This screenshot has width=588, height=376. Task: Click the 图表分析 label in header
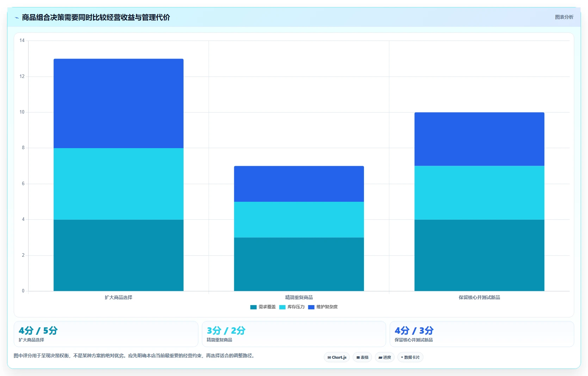click(564, 17)
